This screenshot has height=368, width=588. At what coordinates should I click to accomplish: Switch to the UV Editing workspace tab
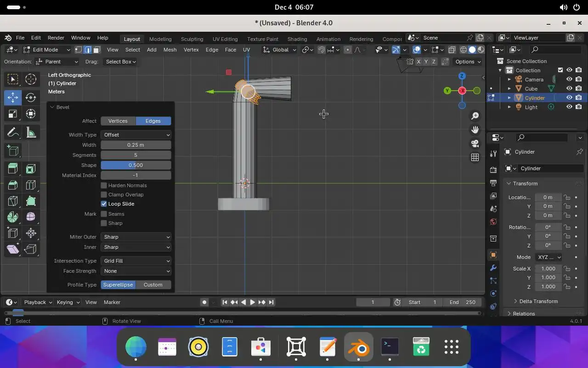coord(225,39)
